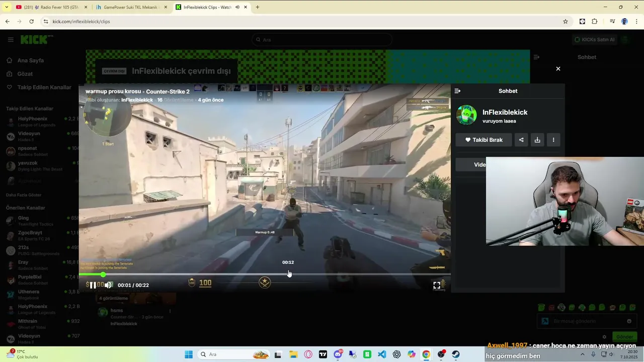Open emoji picker in chat input
This screenshot has width=644, height=362.
[629, 321]
